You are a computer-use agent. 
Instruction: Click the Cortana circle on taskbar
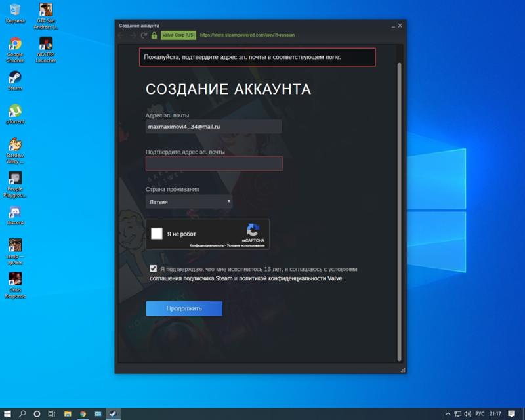click(x=37, y=414)
